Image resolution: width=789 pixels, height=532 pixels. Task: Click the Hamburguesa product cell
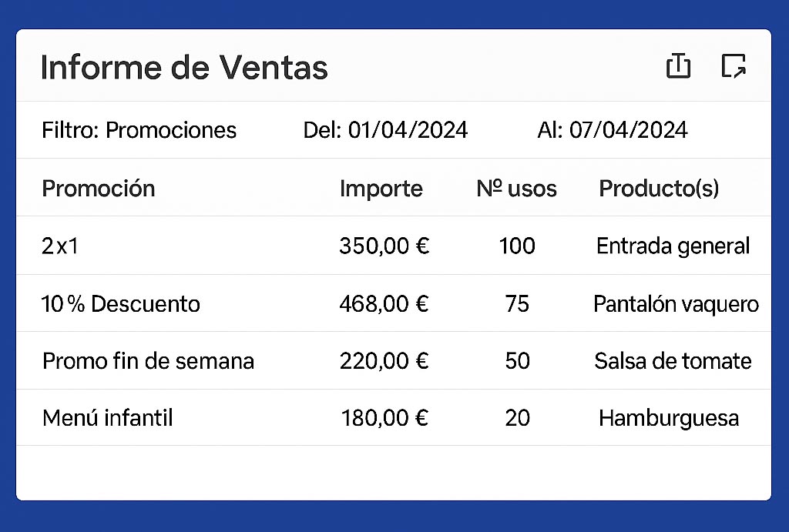[x=669, y=418]
